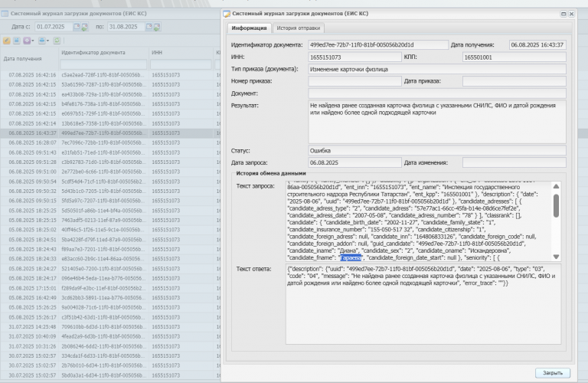The image size is (588, 383).
Task: Click the 'Дата с' input with 01.07.2025
Action: (54, 27)
